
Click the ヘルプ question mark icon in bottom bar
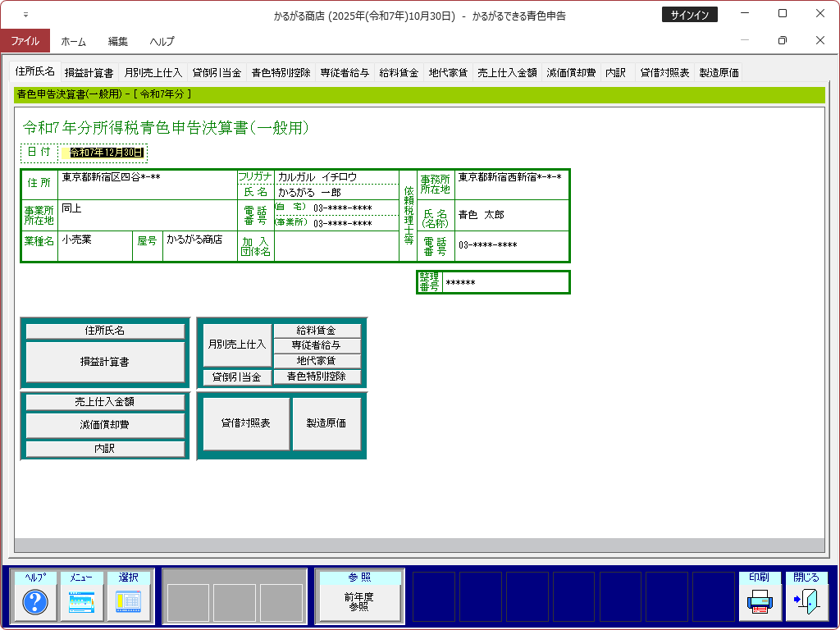coord(35,603)
